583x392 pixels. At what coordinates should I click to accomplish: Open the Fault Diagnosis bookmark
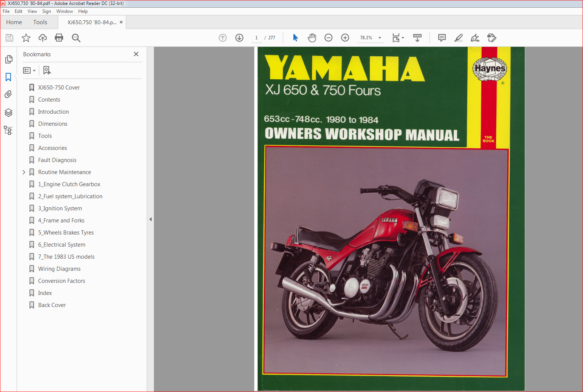click(57, 160)
